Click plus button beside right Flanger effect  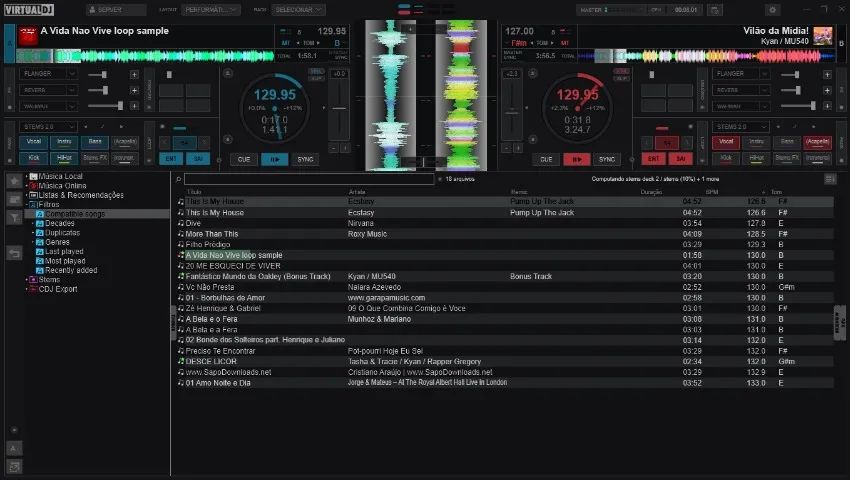827,74
